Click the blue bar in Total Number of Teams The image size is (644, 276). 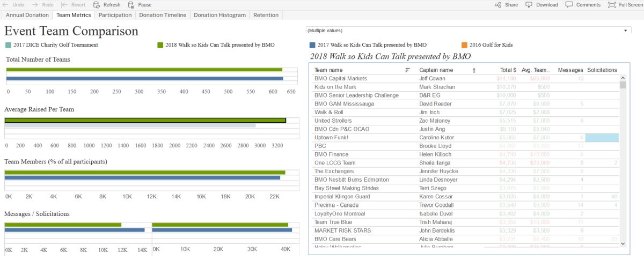145,79
